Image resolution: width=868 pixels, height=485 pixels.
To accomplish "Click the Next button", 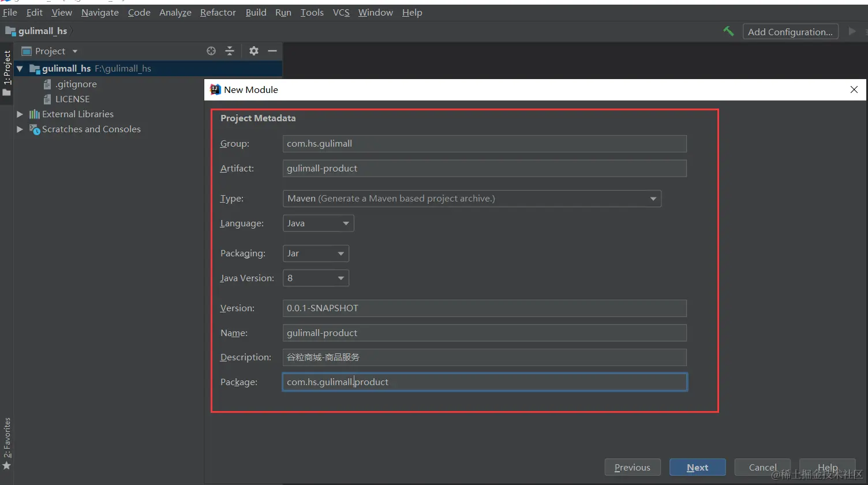I will 698,468.
